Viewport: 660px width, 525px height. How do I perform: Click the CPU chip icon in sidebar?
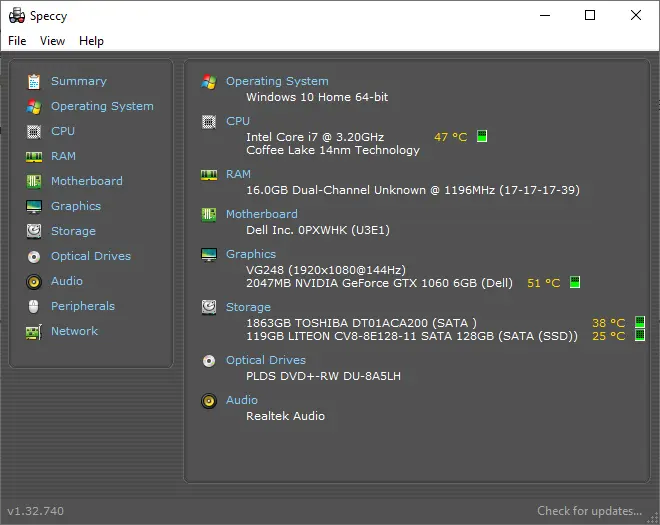point(34,132)
